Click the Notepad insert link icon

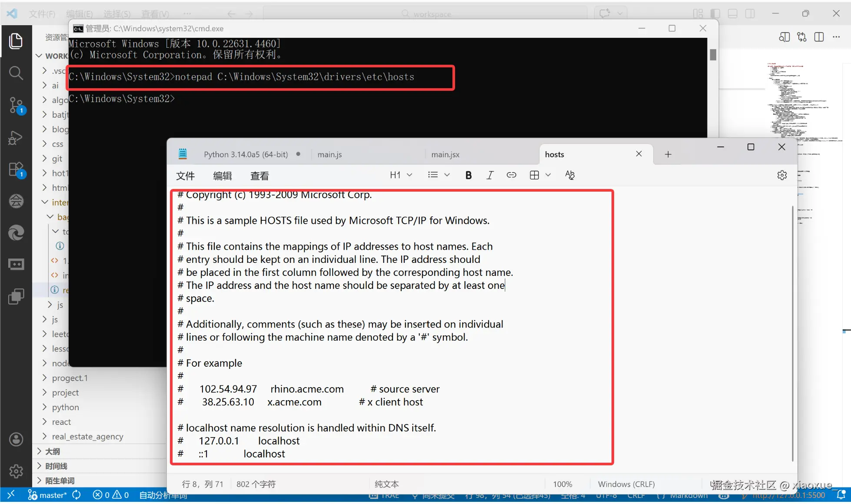[x=511, y=175]
